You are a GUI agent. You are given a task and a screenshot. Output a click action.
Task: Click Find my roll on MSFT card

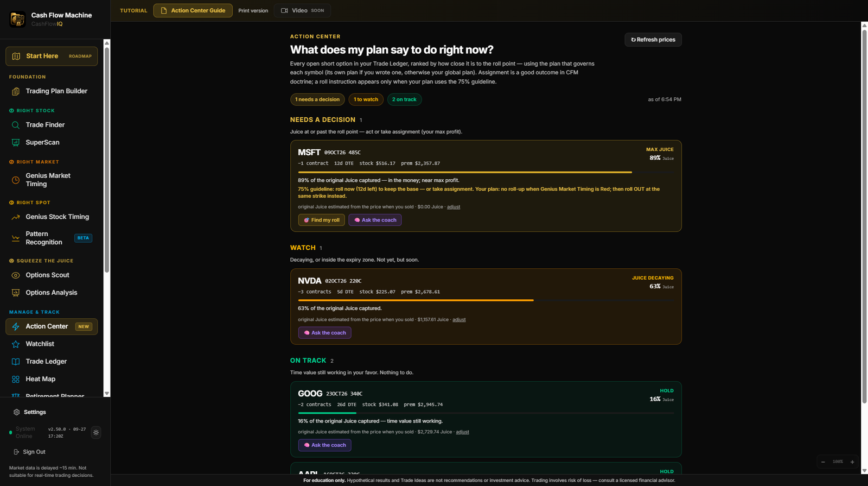[322, 220]
